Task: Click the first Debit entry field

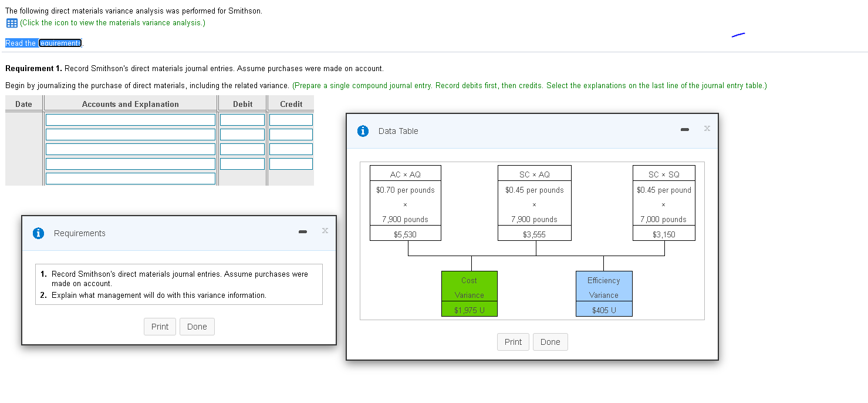Action: coord(242,119)
